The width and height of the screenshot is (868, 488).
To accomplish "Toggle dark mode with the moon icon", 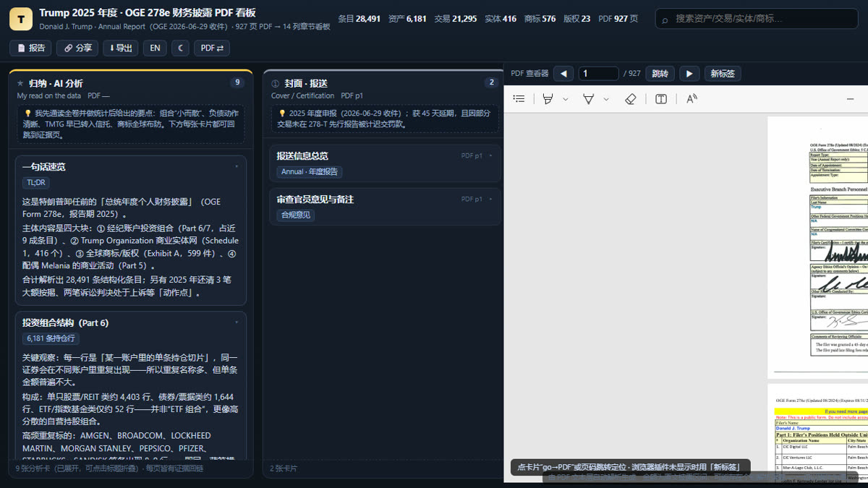I will (x=180, y=48).
